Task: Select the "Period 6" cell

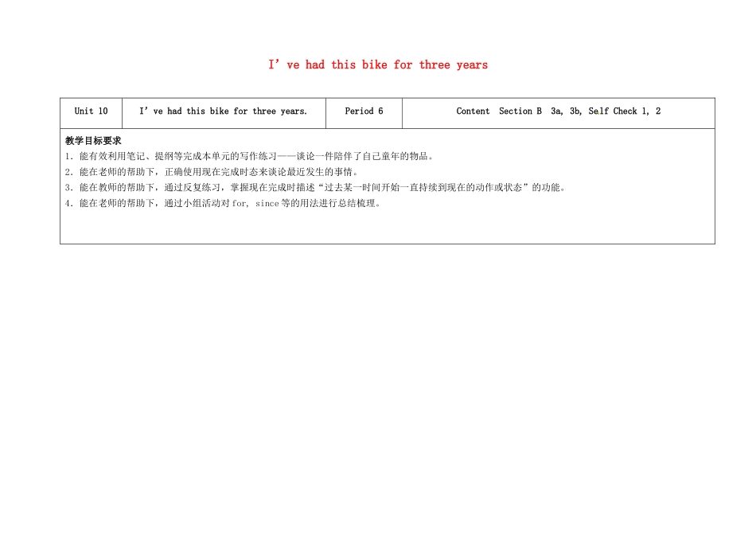Action: [364, 113]
